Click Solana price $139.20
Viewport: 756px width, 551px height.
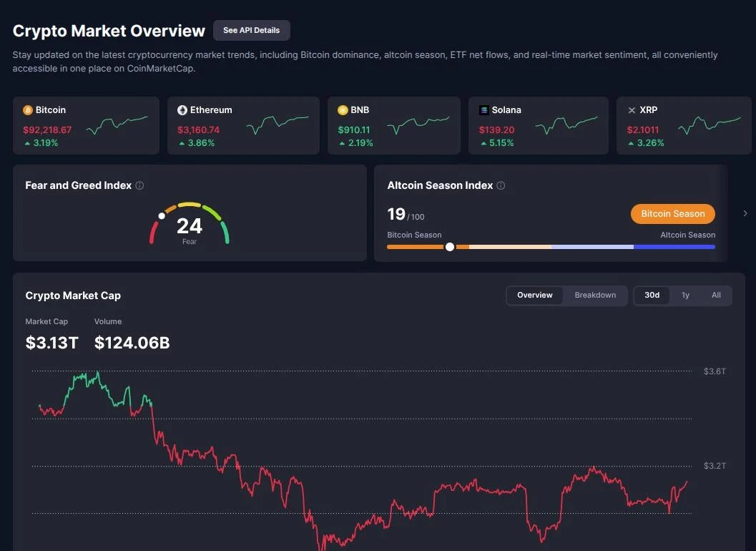[496, 130]
